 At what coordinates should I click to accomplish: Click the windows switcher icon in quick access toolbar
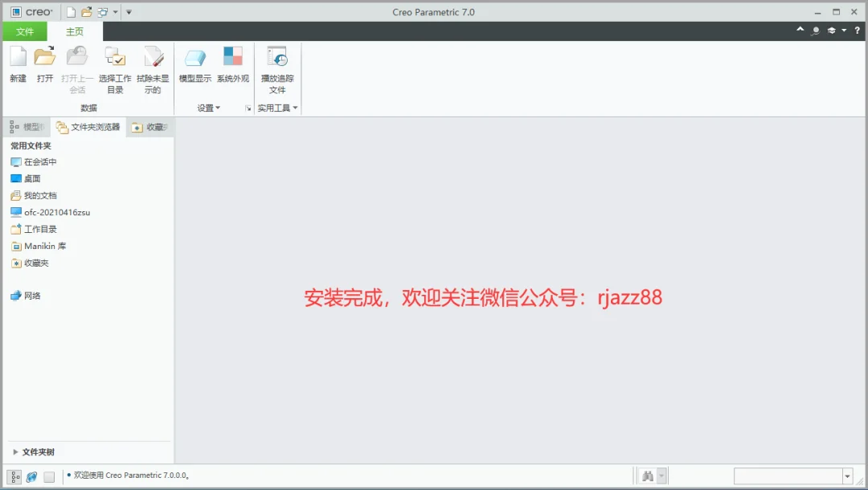pos(102,12)
